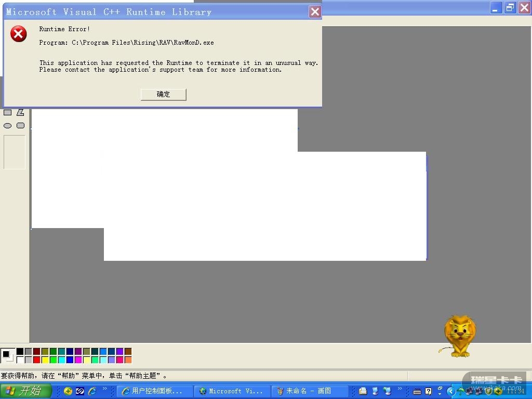The image size is (532, 399).
Task: Click the single computer icon in taskbar toolbar
Action: click(375, 391)
